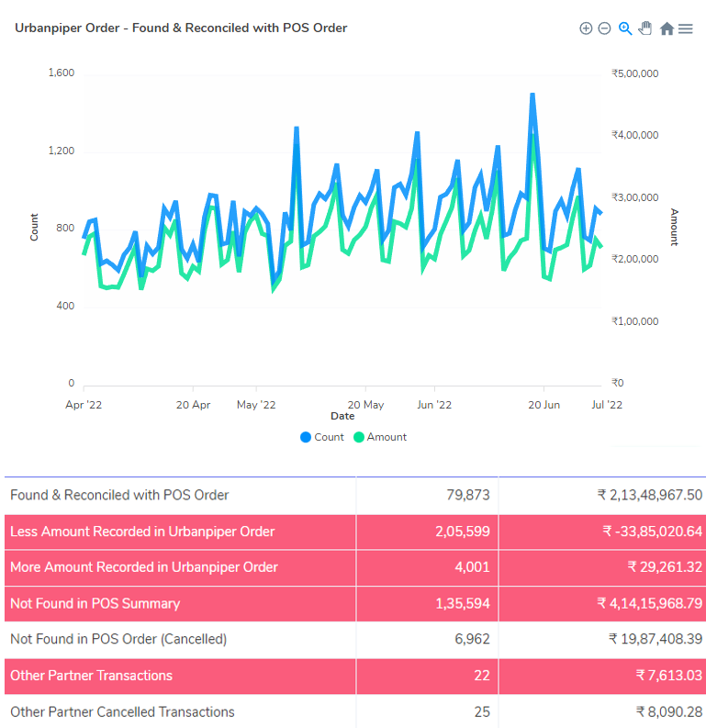Select 'Other Partner Cancelled Transactions' row label
706x728 pixels.
(122, 711)
